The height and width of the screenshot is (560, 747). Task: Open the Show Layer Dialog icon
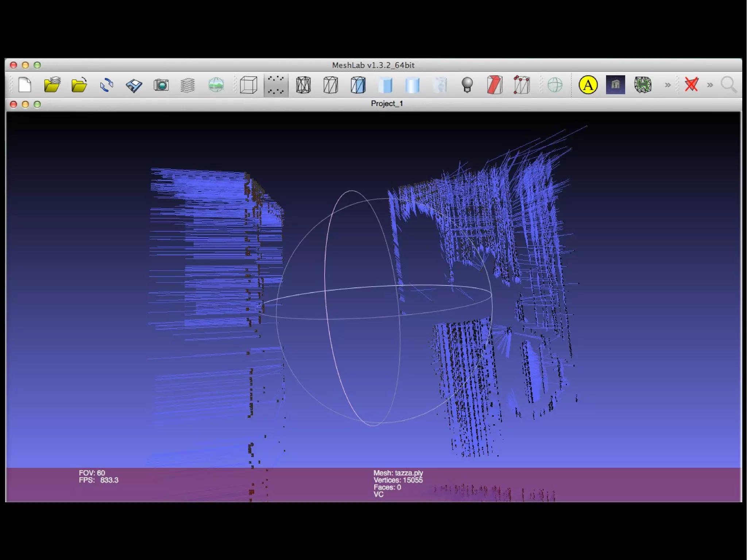(188, 85)
